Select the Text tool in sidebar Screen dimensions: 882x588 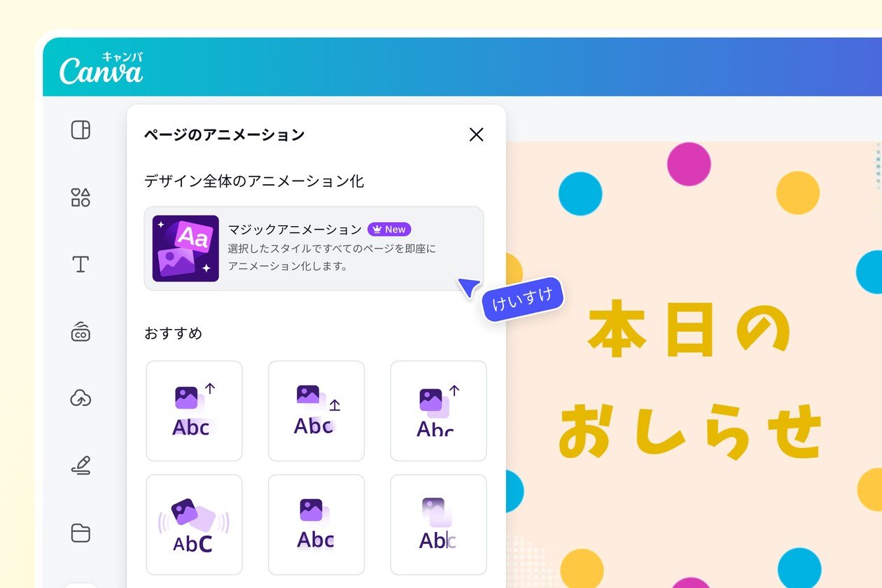(x=80, y=265)
